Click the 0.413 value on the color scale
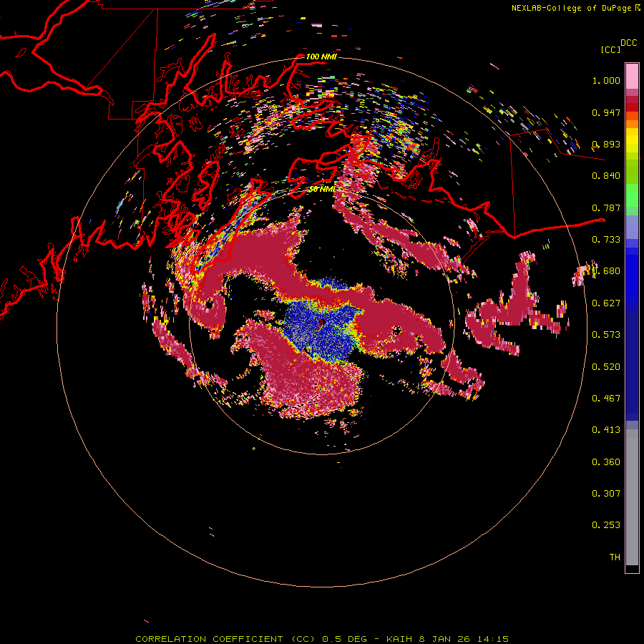The image size is (644, 644). click(606, 430)
